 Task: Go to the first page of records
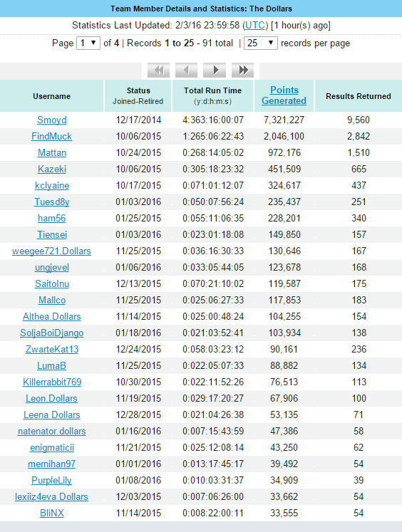[158, 70]
